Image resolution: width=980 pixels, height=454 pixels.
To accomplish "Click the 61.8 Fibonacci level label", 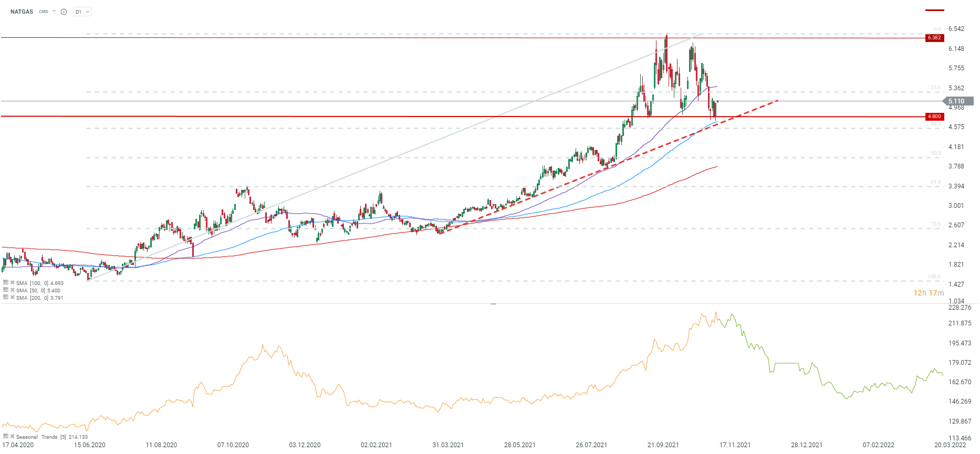I will (936, 182).
